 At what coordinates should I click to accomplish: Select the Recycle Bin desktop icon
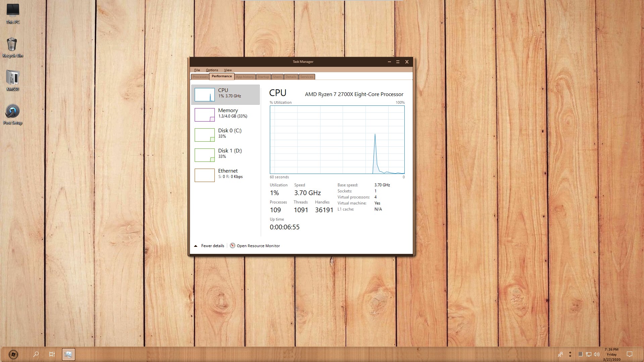click(x=13, y=47)
